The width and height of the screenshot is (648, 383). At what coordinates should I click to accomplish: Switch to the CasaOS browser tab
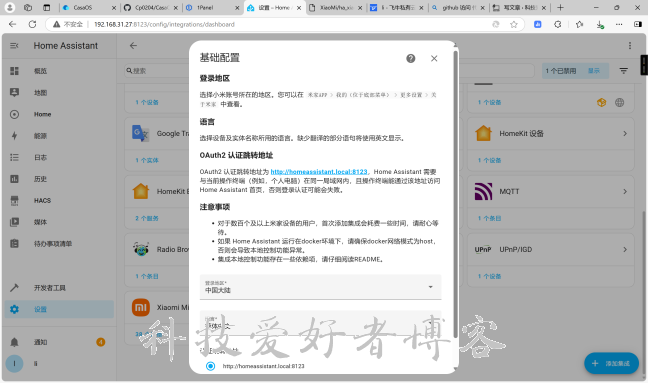point(90,7)
